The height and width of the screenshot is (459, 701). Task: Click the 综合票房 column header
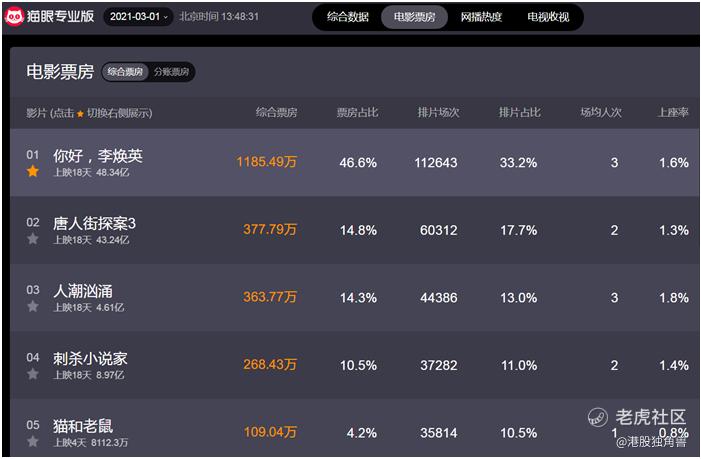(276, 113)
